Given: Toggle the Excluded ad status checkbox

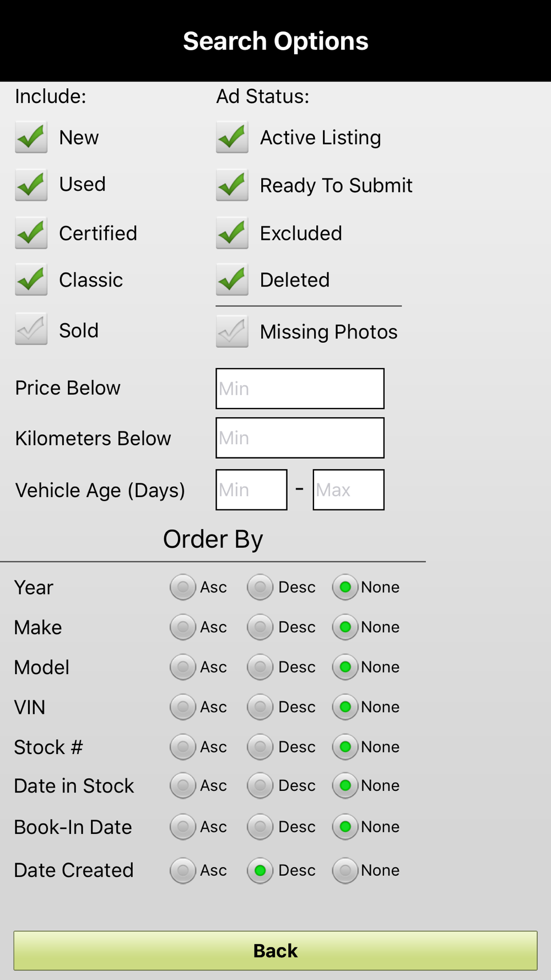Looking at the screenshot, I should point(232,233).
